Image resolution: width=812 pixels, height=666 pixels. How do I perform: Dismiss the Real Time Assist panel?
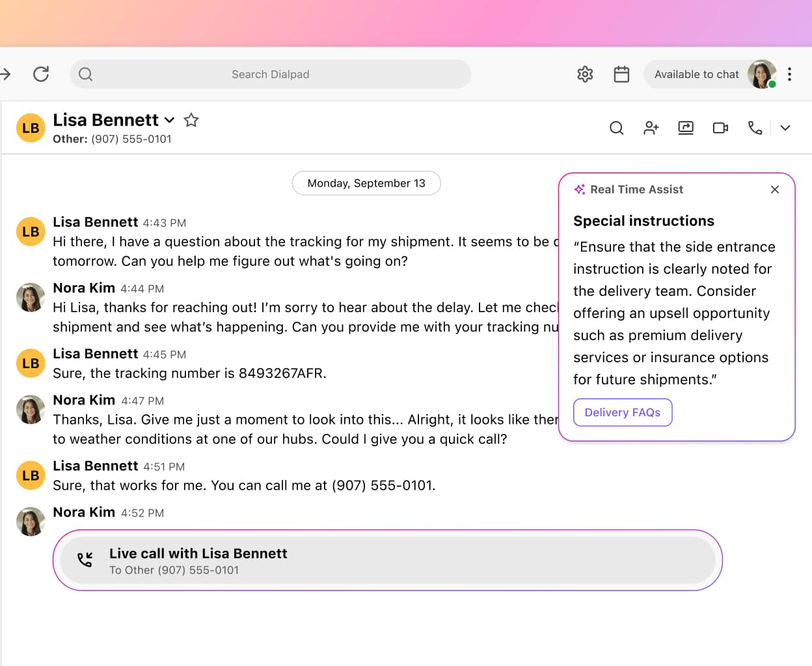pos(775,189)
